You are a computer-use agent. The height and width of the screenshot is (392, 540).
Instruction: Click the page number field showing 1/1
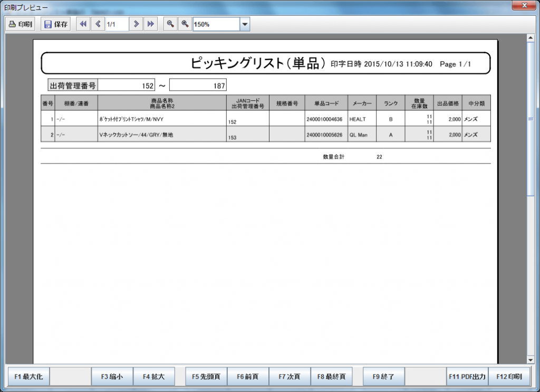coord(117,24)
